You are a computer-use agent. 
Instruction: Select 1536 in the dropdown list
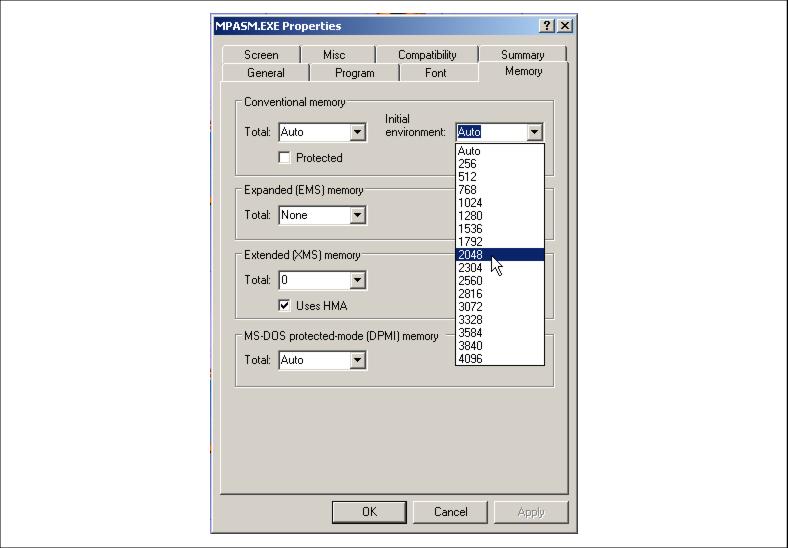[500, 229]
